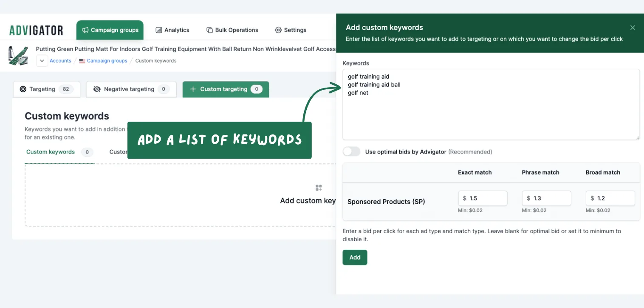This screenshot has height=308, width=644.
Task: Click the Settings gear icon
Action: tap(278, 30)
